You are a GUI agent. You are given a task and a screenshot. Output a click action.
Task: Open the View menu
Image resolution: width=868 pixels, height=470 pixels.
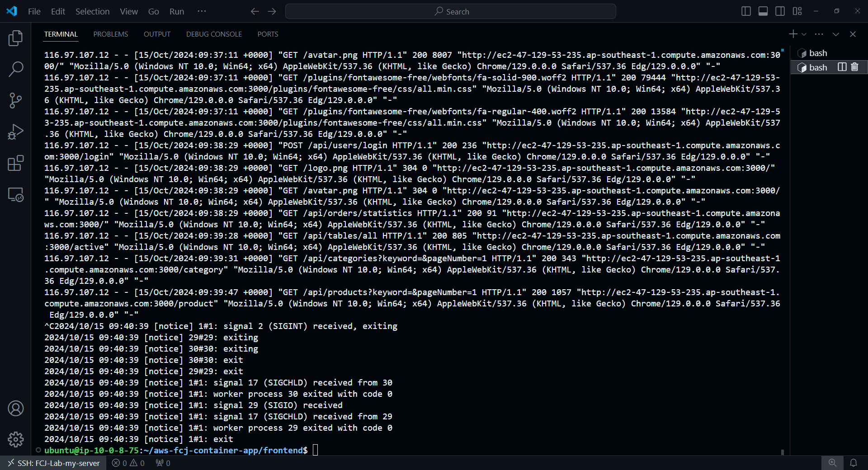click(129, 11)
